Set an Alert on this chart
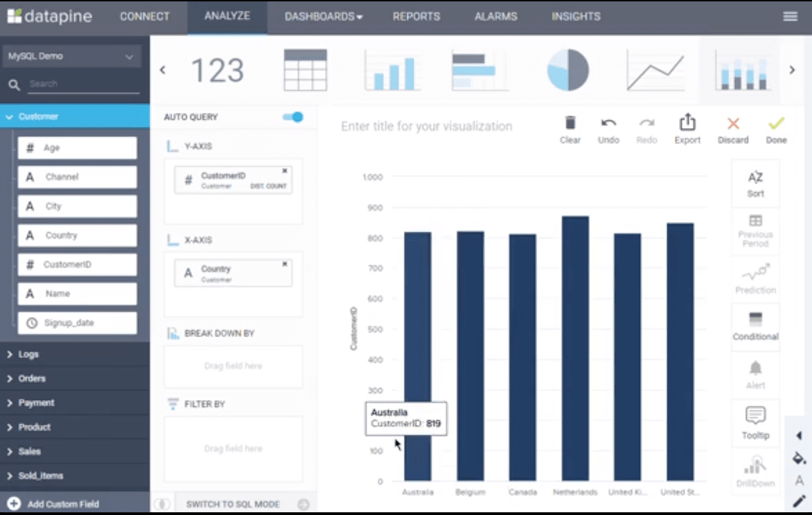 click(754, 374)
